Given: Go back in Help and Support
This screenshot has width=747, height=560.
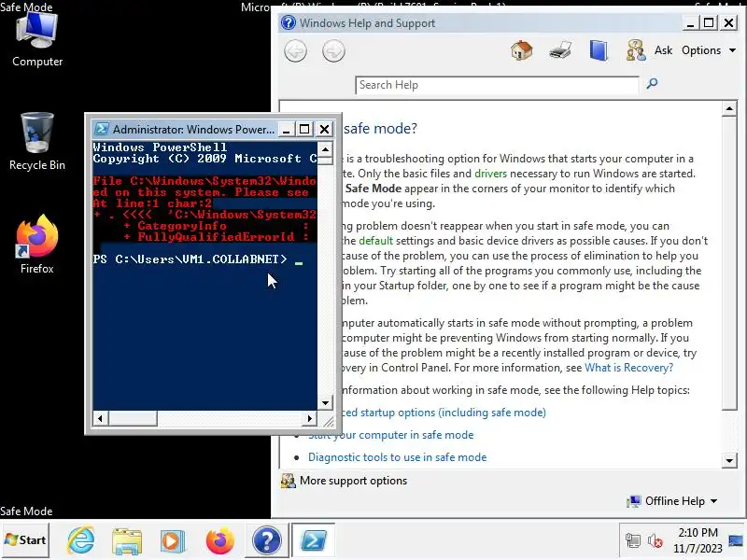Looking at the screenshot, I should [295, 51].
